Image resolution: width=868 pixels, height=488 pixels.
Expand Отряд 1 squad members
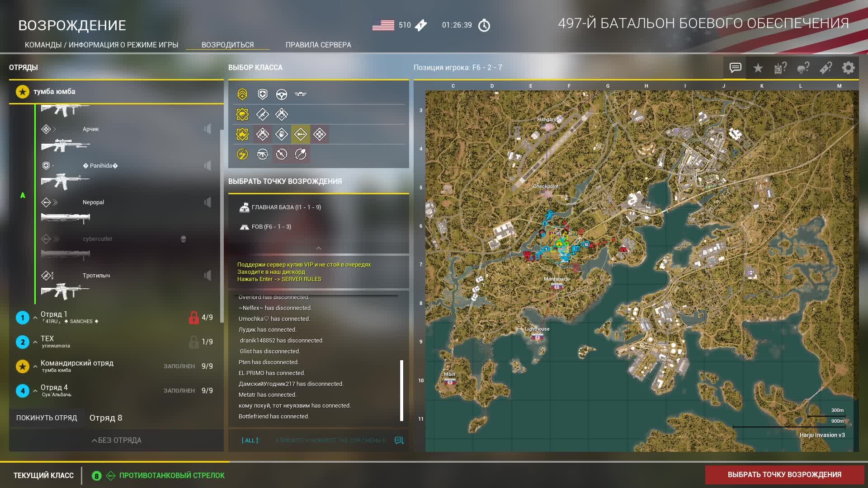pos(35,318)
